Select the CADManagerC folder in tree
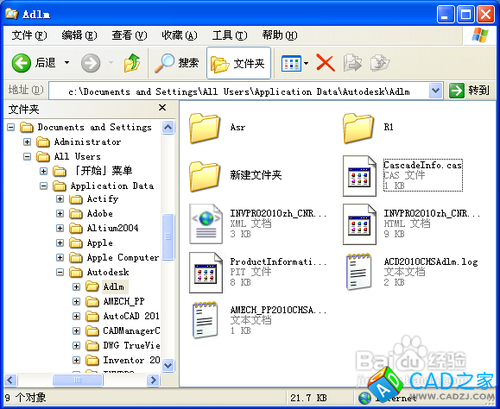Viewport: 500px width, 409px height. (x=122, y=331)
